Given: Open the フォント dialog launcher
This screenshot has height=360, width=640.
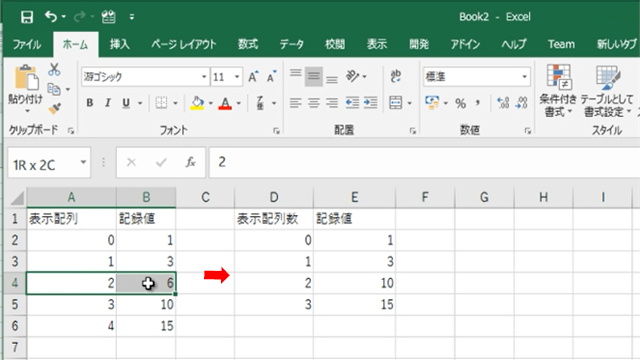Looking at the screenshot, I should (x=276, y=131).
